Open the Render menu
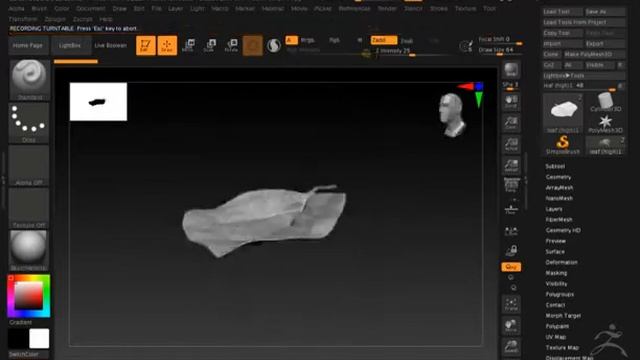This screenshot has width=640, height=360. click(387, 9)
